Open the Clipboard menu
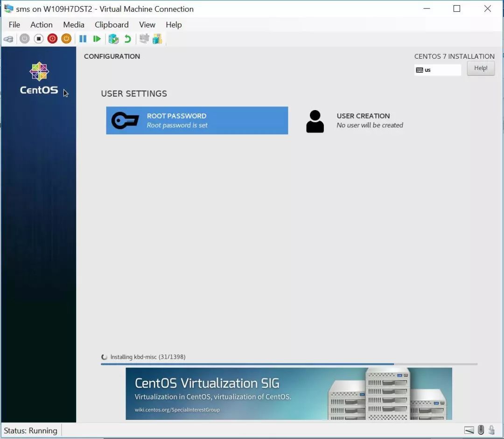The width and height of the screenshot is (504, 439). [x=112, y=25]
